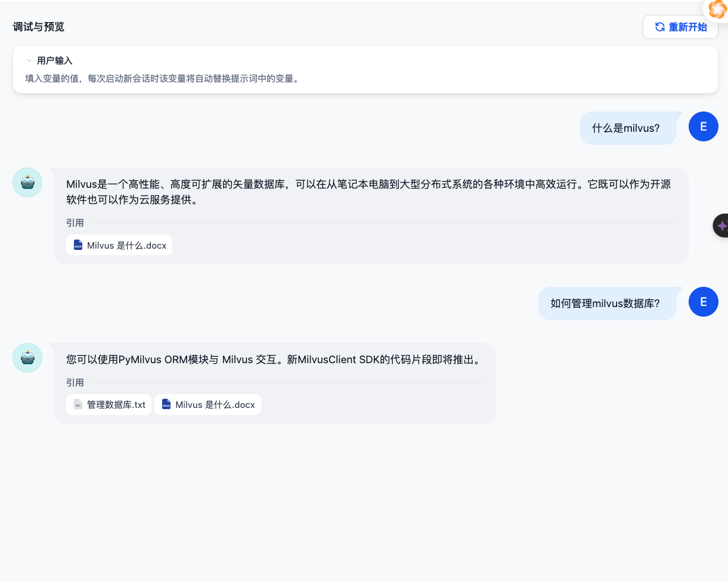This screenshot has height=582, width=728.
Task: Click the 用户输入 heading label
Action: 54,61
